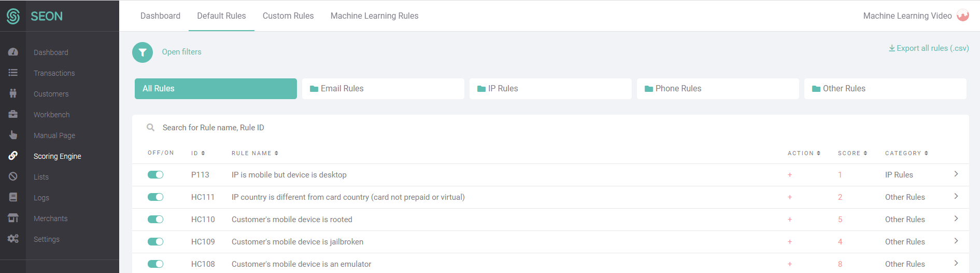The height and width of the screenshot is (273, 980).
Task: Expand the HC109 jailbroken rule chevron
Action: click(956, 241)
